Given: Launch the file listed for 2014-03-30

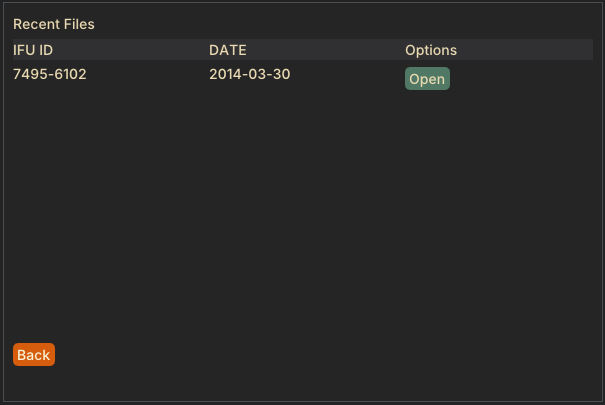Looking at the screenshot, I should (x=427, y=79).
